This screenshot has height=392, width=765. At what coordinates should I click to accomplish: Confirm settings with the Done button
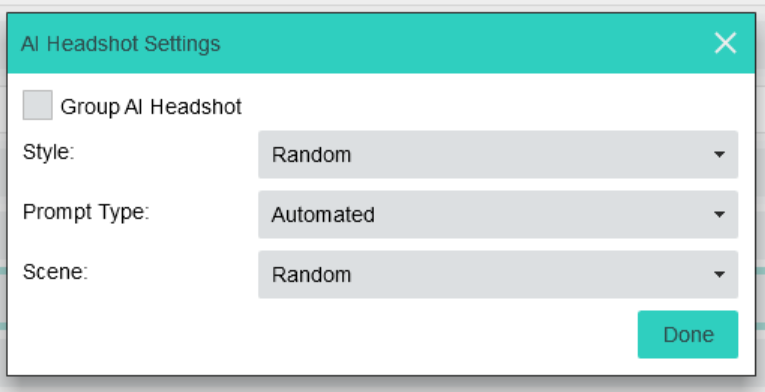(688, 334)
